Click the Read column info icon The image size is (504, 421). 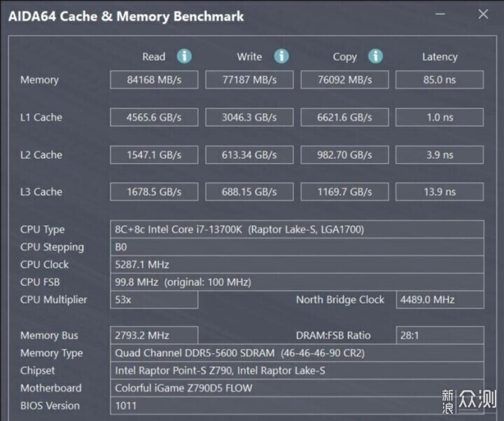[x=184, y=57]
